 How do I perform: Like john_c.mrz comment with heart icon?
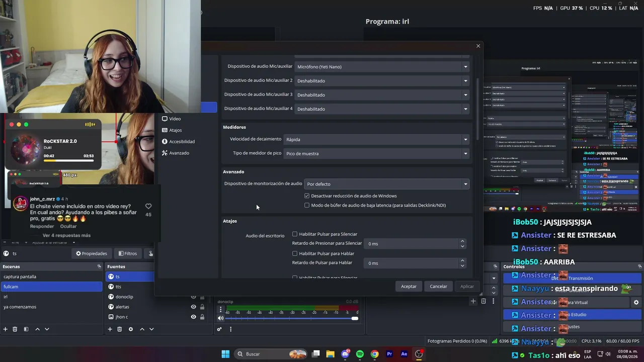tap(148, 206)
